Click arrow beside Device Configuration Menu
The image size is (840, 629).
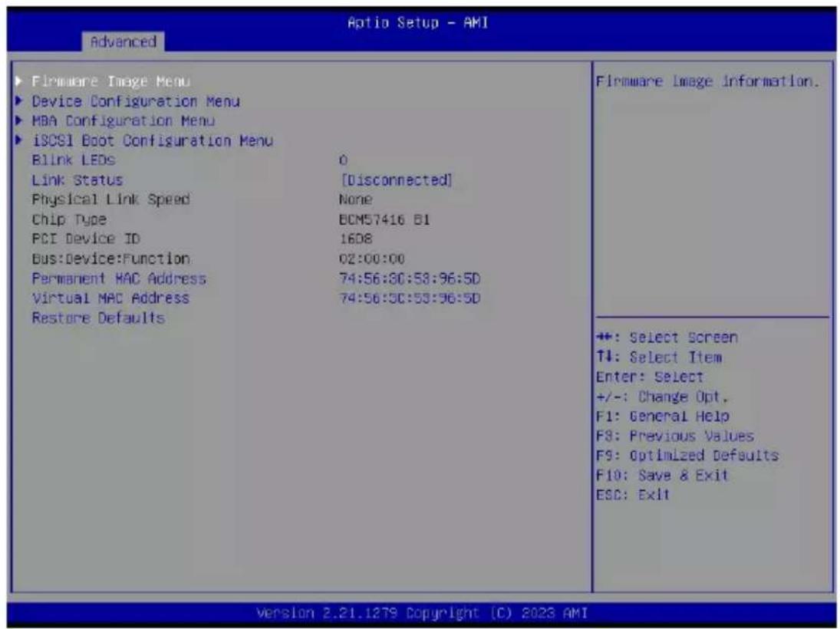[x=19, y=100]
